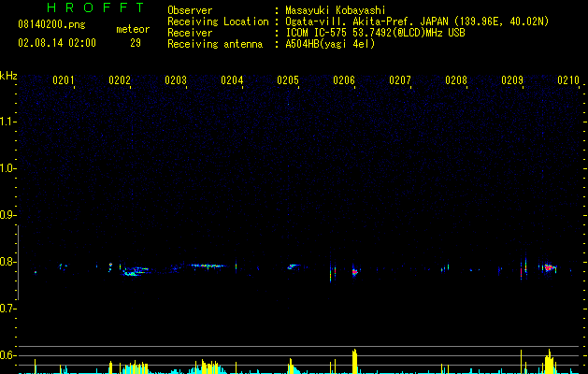Click the Observer label
Image resolution: width=588 pixels, height=374 pixels.
[x=190, y=10]
